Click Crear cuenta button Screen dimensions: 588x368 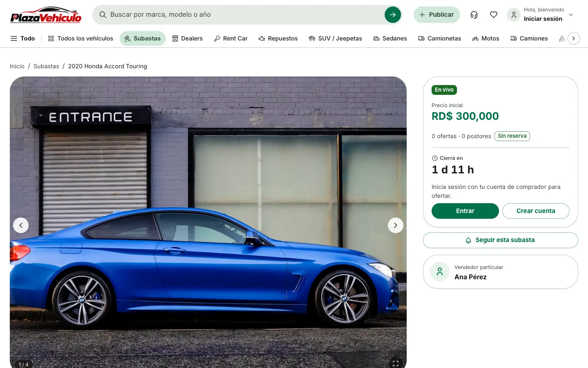point(536,211)
